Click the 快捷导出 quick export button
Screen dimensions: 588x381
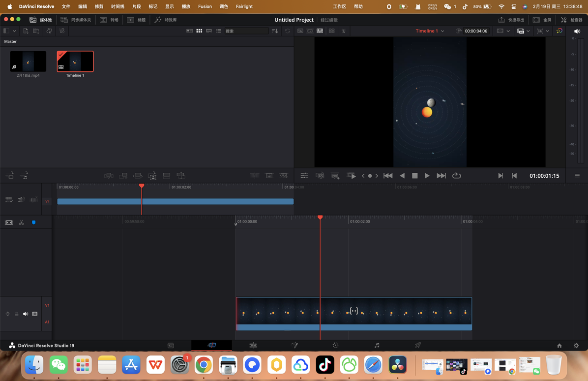tap(511, 20)
